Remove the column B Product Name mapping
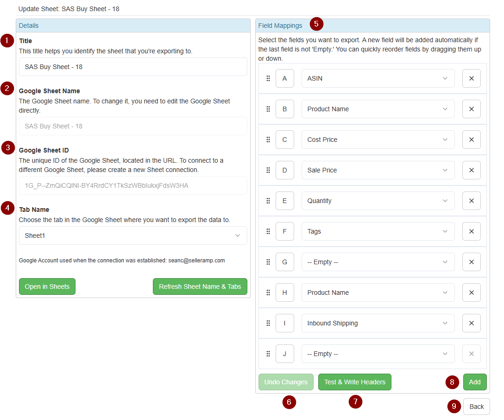 (x=472, y=109)
